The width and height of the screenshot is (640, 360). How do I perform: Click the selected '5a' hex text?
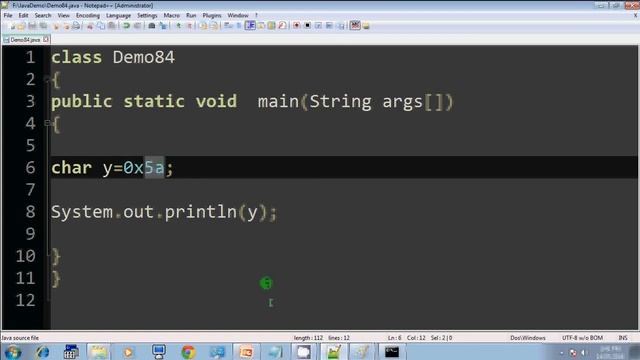[154, 167]
